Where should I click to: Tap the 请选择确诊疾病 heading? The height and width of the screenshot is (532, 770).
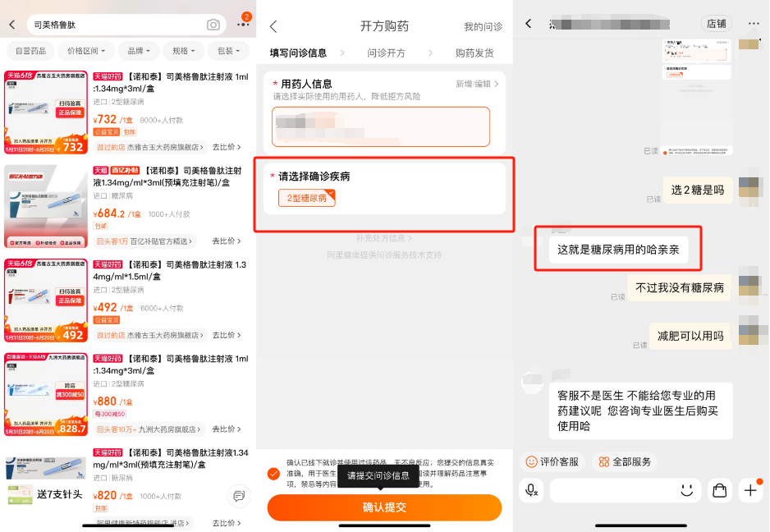(x=314, y=177)
